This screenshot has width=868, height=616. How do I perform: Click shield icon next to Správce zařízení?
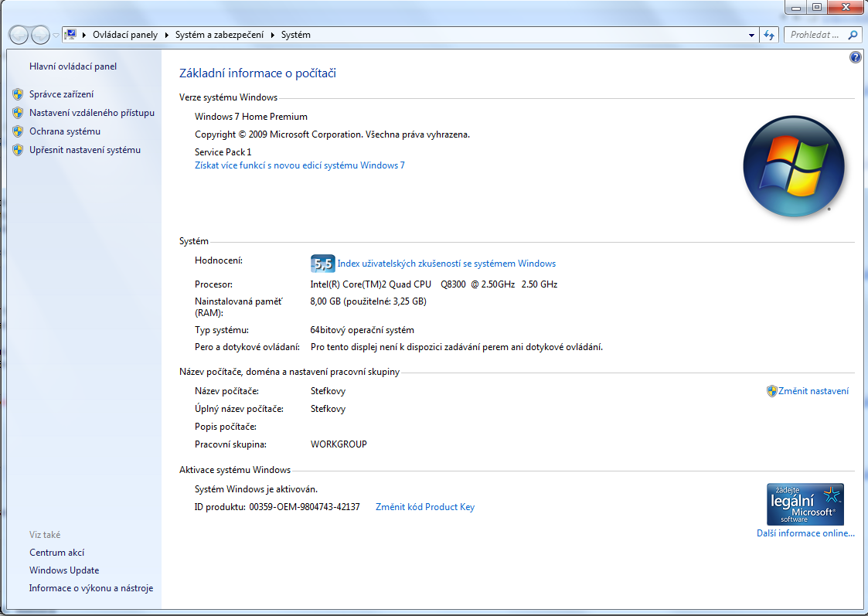18,94
